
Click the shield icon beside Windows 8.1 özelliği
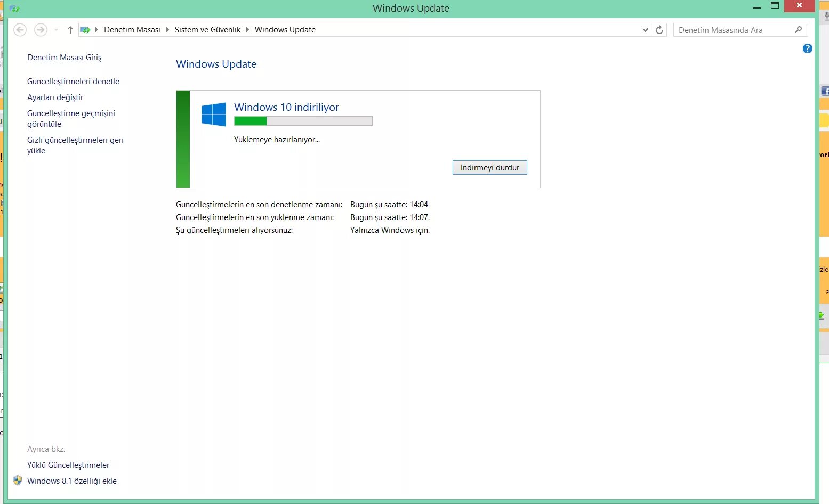[18, 481]
